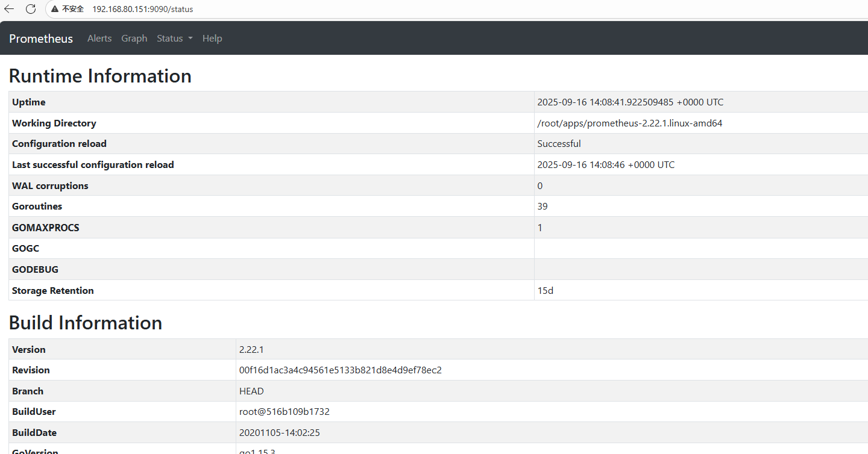Click the Storage Retention label
The width and height of the screenshot is (868, 454).
pos(53,290)
